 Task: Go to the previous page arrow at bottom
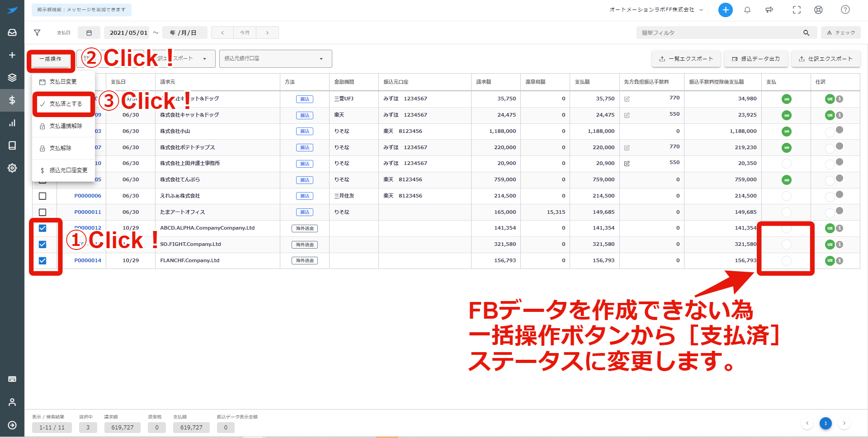tap(807, 424)
